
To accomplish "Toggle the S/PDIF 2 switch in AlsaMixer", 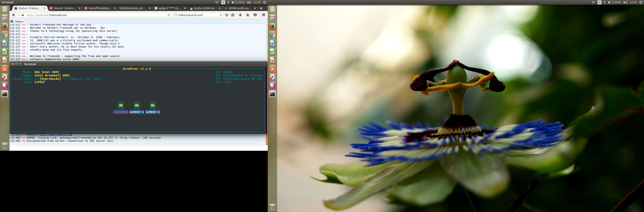I will [152, 105].
